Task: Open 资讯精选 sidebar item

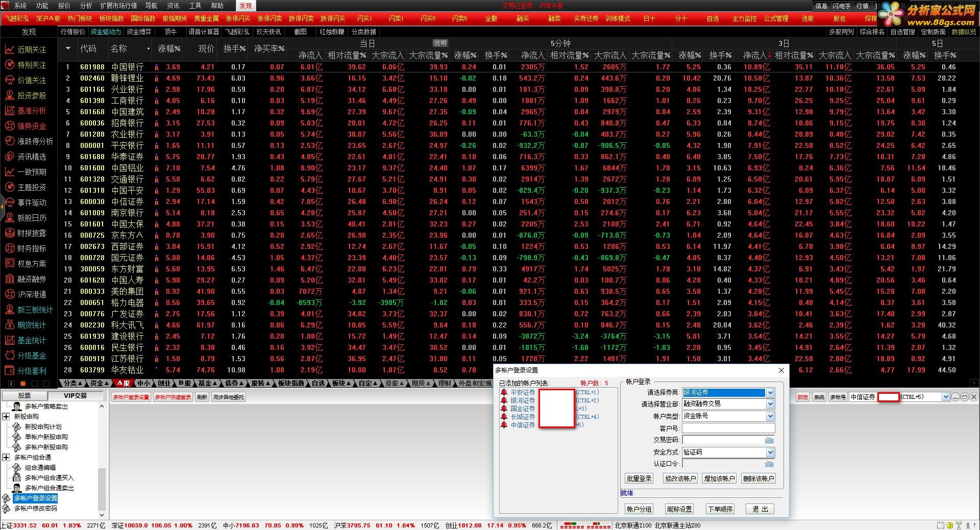Action: (x=26, y=157)
